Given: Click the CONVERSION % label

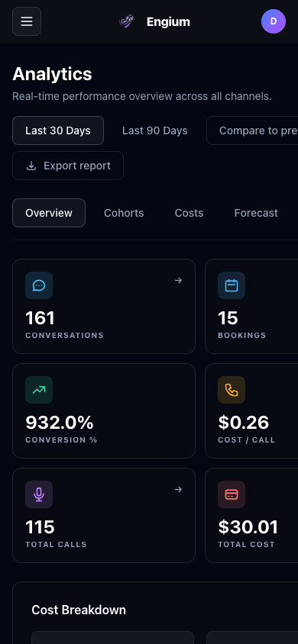Looking at the screenshot, I should (61, 440).
